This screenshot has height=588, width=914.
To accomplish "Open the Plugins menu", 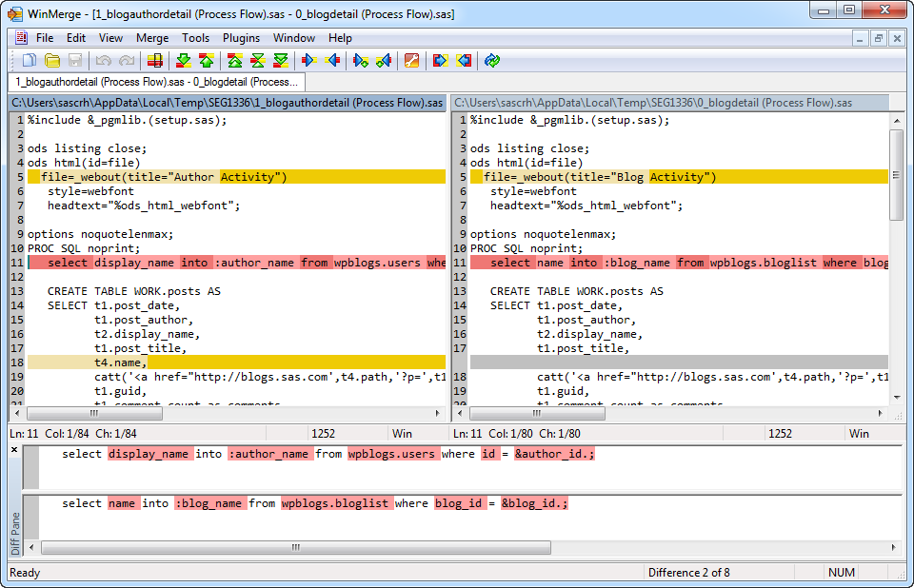I will click(241, 38).
